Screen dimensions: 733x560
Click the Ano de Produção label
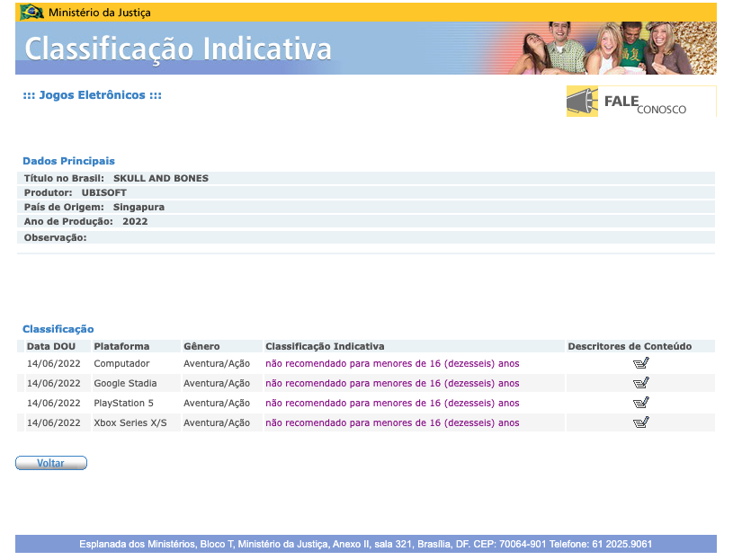click(68, 222)
